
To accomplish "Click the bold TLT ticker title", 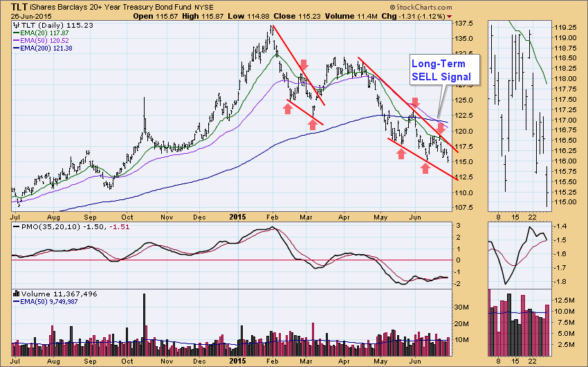I will coord(19,7).
